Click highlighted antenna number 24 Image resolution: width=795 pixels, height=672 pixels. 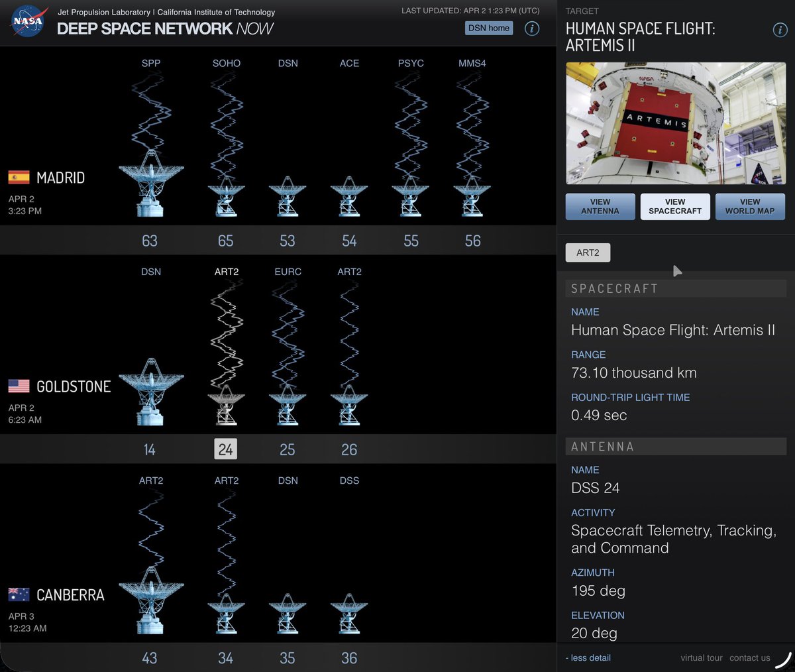click(x=225, y=449)
